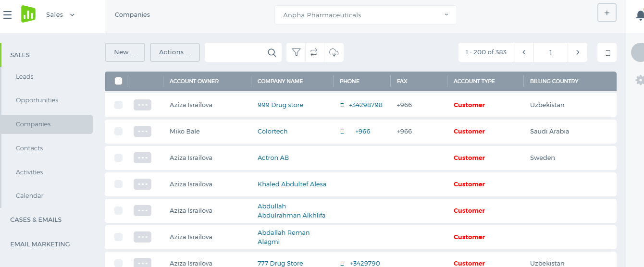Toggle the select-all header checkbox

118,81
